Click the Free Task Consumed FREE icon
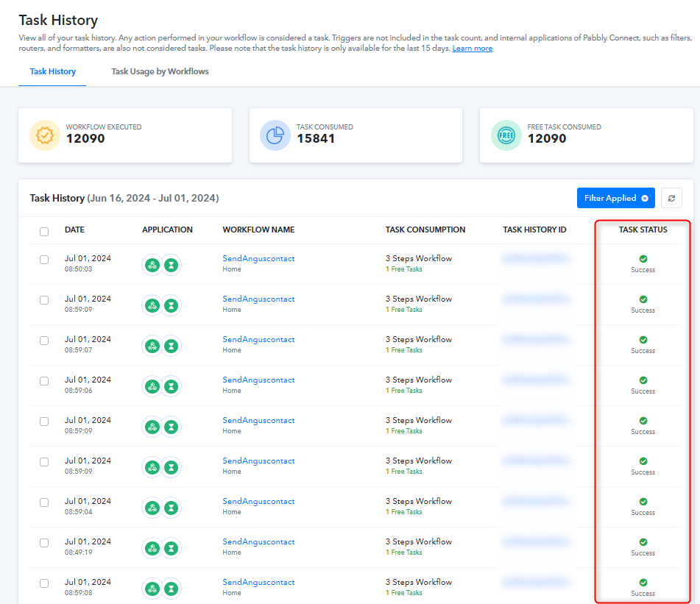Image resolution: width=700 pixels, height=604 pixels. (x=506, y=135)
